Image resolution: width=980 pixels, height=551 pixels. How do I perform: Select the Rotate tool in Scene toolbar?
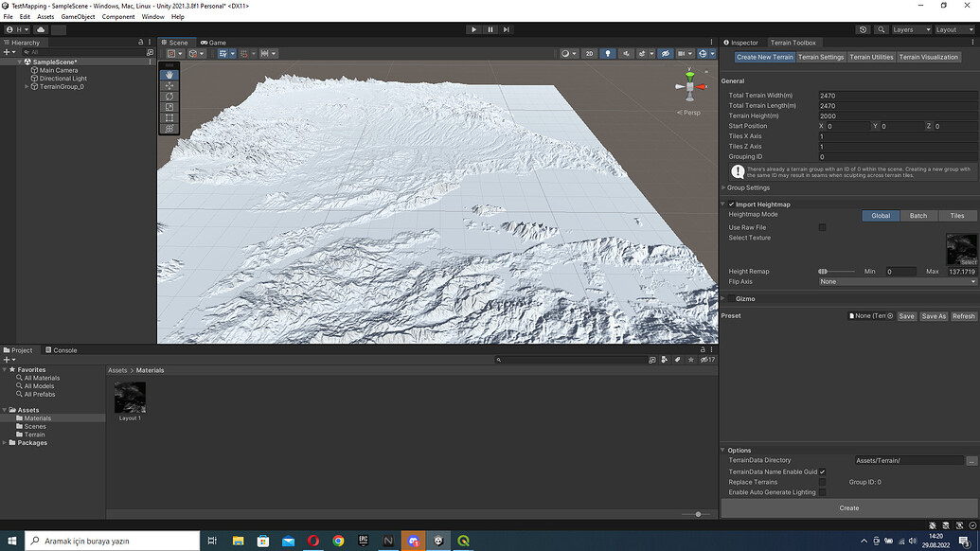coord(169,97)
